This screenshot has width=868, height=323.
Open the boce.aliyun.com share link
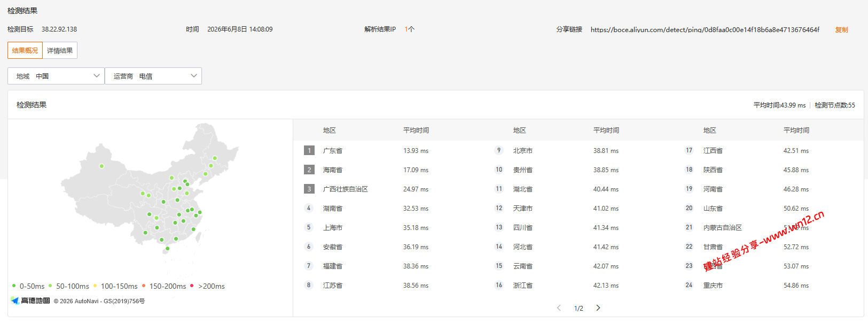click(x=705, y=30)
